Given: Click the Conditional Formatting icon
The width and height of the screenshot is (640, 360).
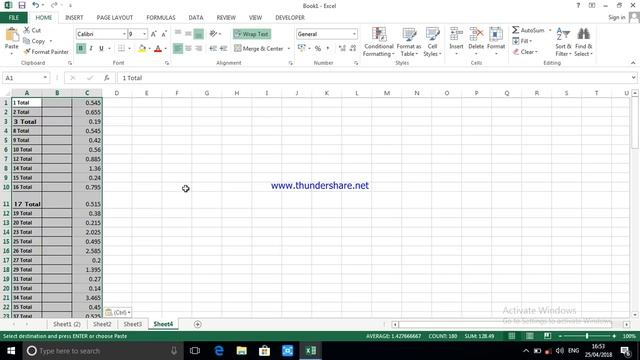Looking at the screenshot, I should pyautogui.click(x=379, y=35).
